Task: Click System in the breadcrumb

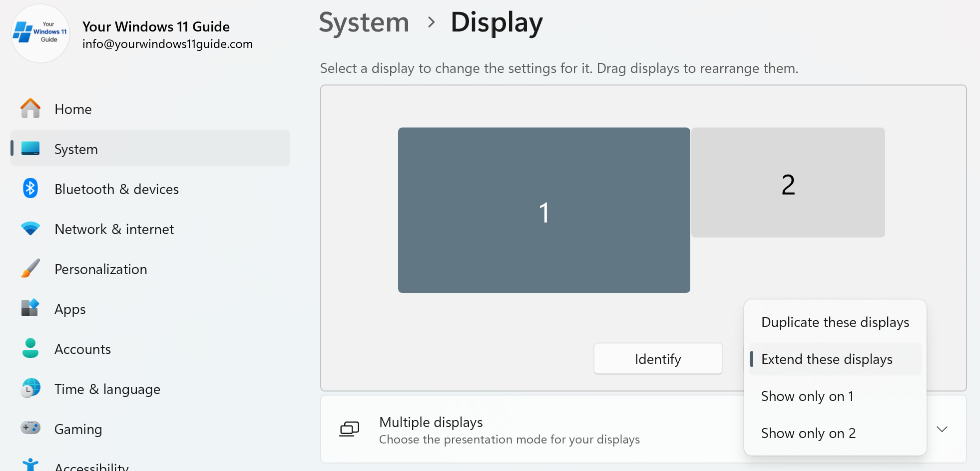Action: (364, 22)
